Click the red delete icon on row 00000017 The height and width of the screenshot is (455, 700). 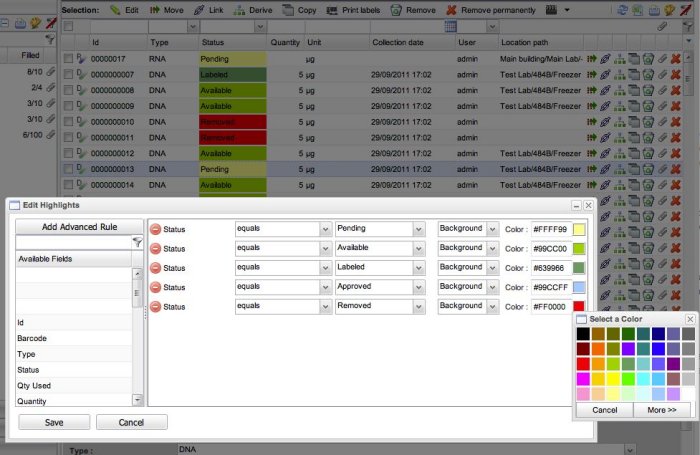[676, 60]
